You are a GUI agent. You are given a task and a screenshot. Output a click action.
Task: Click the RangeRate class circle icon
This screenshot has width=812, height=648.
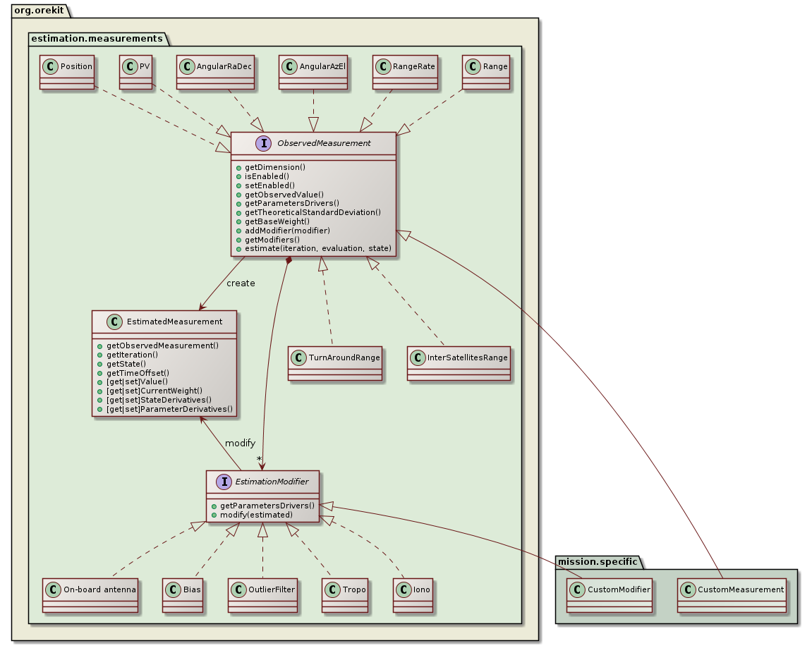(384, 66)
